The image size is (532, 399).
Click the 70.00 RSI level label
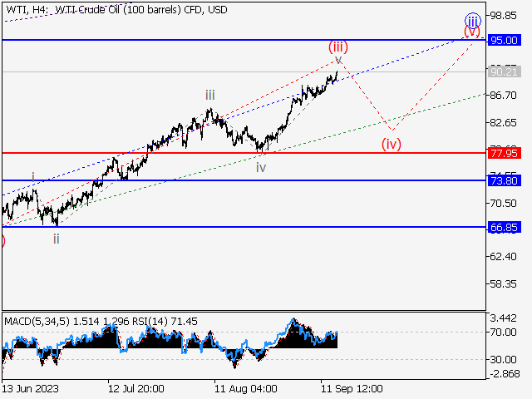click(x=503, y=332)
